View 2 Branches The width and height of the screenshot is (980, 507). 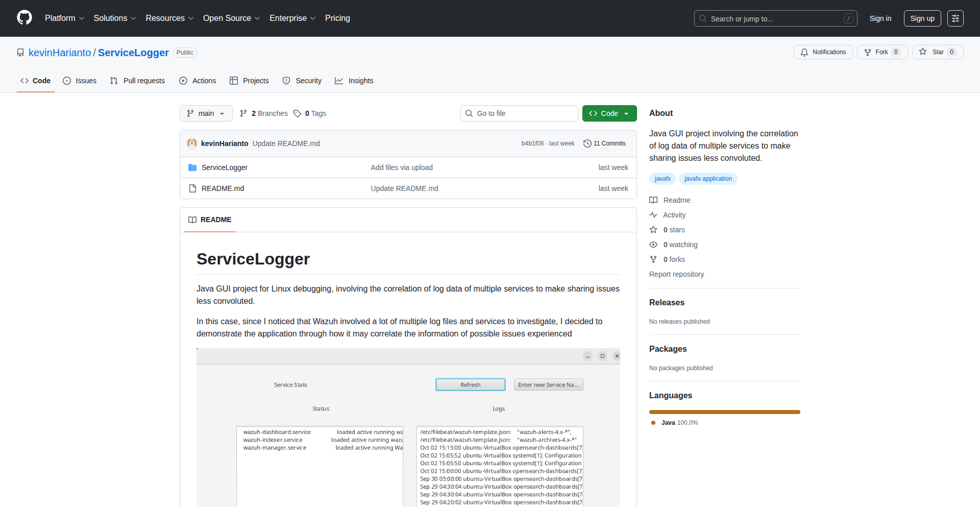tap(264, 113)
